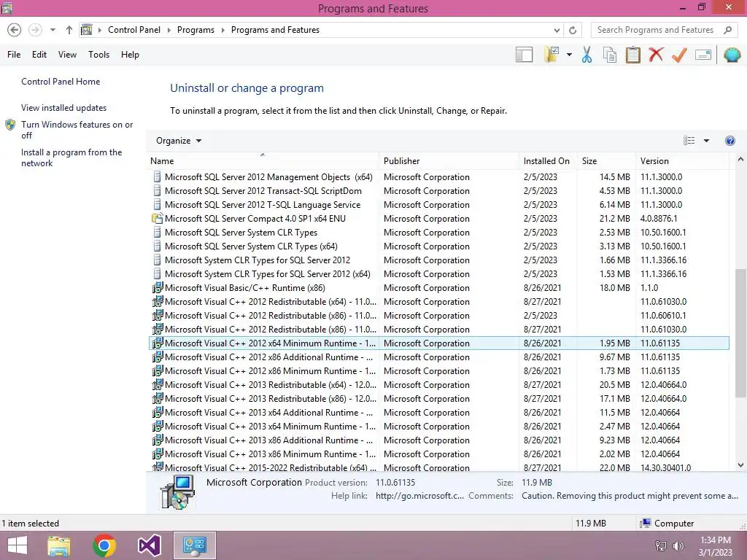Screen dimensions: 747x560
Task: Click the folder options toolbar icon
Action: pyautogui.click(x=551, y=55)
